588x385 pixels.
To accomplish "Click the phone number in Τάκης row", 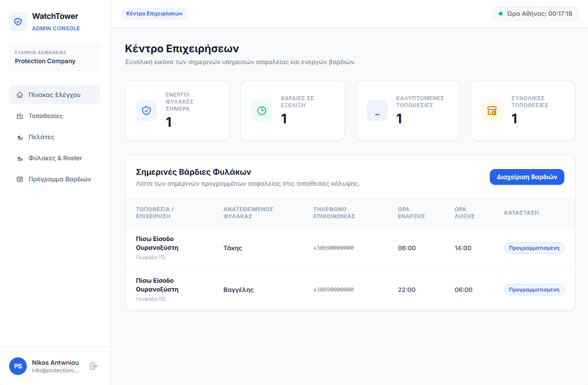I will [x=333, y=248].
